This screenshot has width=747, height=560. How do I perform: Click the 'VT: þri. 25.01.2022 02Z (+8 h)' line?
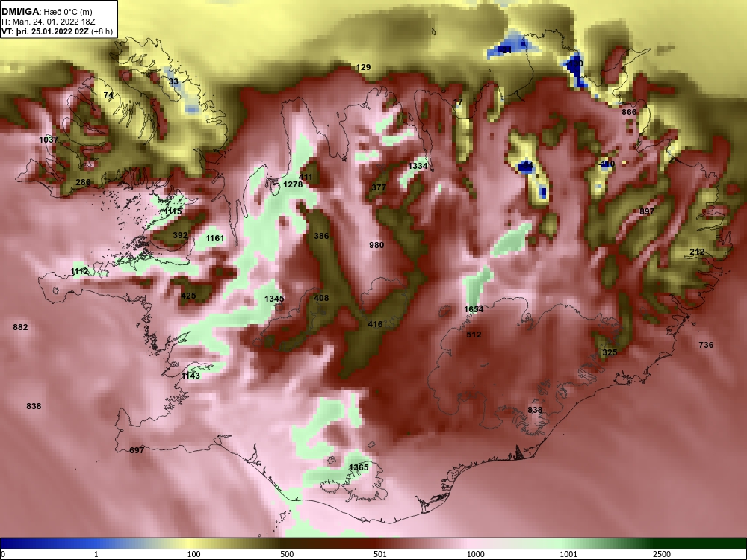(x=58, y=32)
